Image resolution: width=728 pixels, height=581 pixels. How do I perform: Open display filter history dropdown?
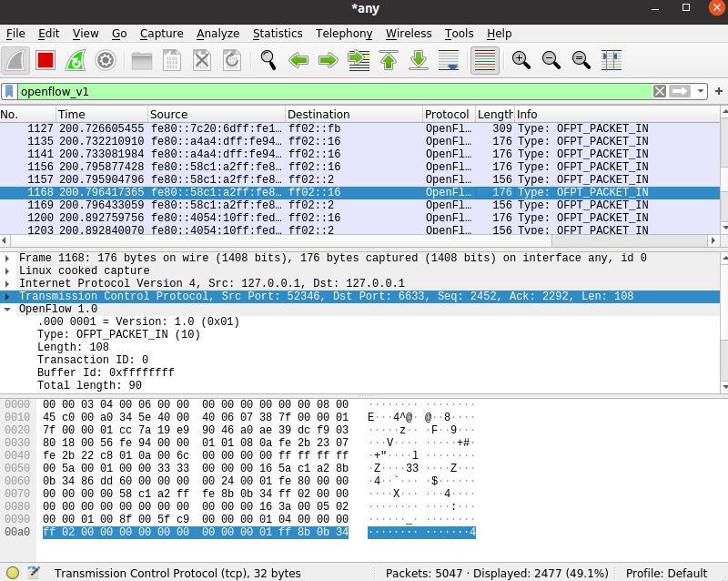700,92
